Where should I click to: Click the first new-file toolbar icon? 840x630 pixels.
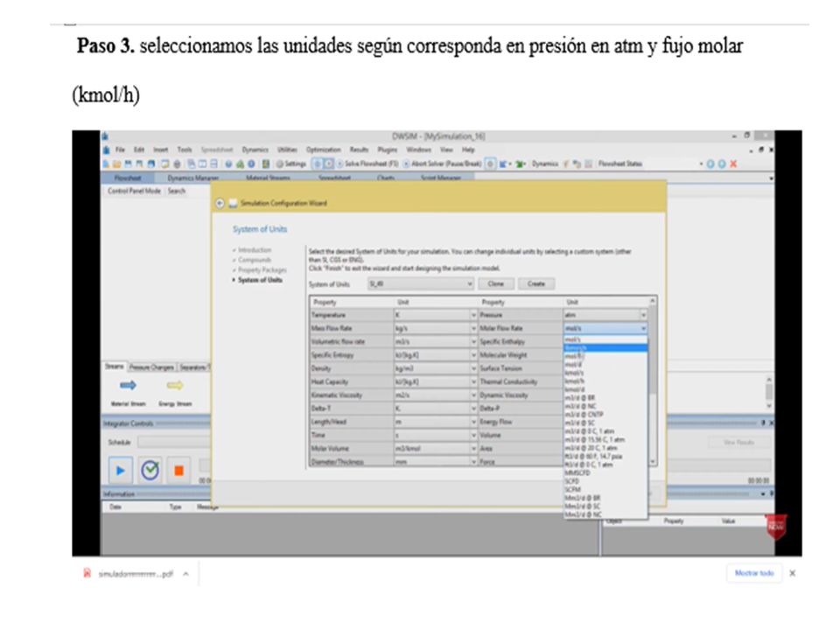(107, 164)
